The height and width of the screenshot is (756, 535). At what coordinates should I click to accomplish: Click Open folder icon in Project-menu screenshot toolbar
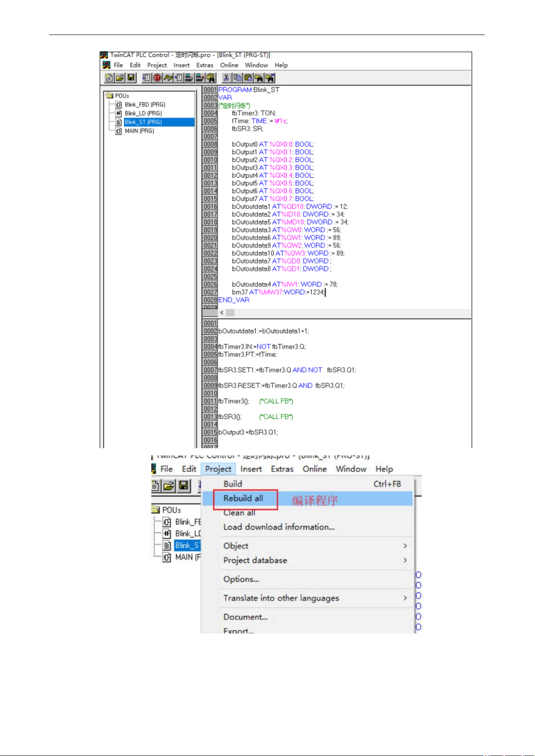tap(169, 485)
